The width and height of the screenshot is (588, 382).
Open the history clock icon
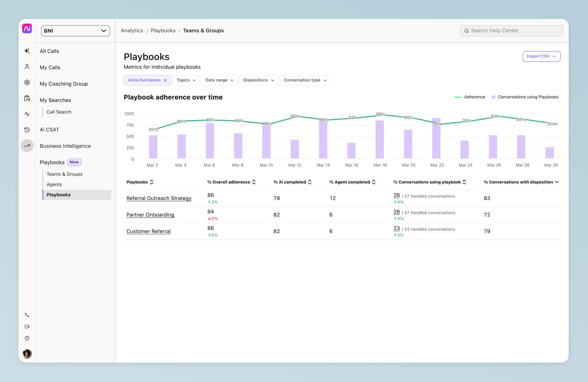[x=27, y=130]
